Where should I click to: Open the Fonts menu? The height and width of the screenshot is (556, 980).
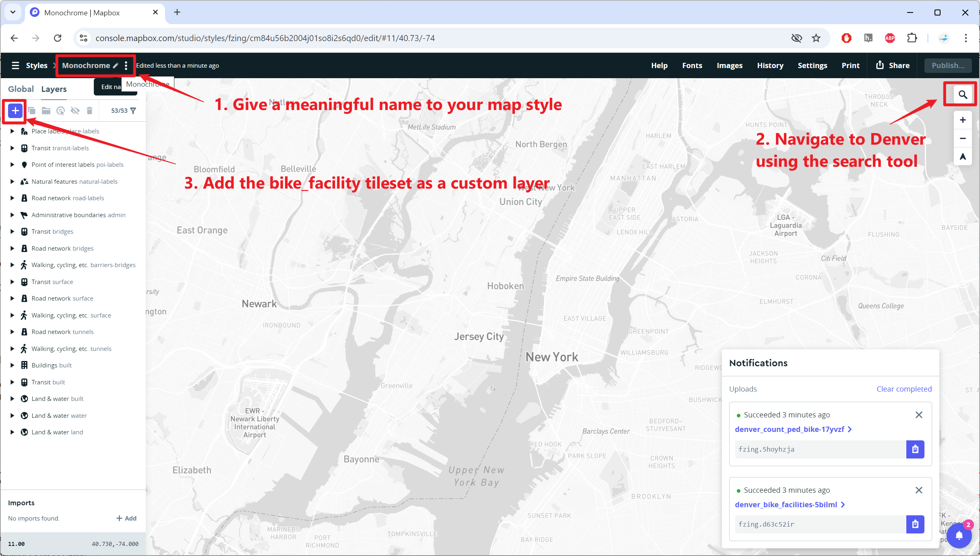tap(692, 65)
